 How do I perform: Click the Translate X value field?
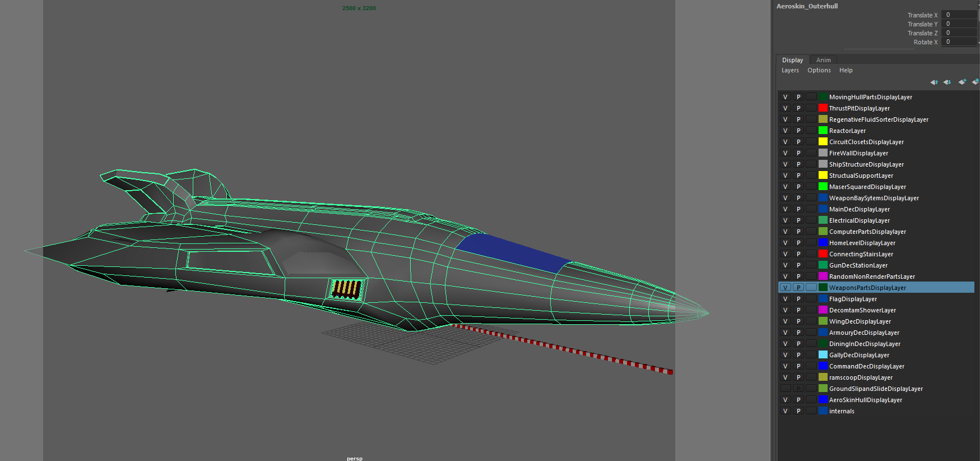tap(959, 15)
